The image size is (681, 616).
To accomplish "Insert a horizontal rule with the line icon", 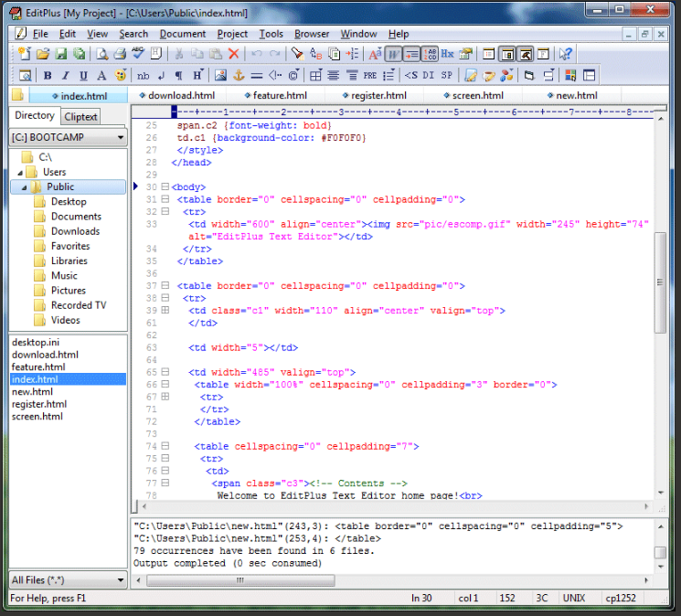I will coord(257,76).
